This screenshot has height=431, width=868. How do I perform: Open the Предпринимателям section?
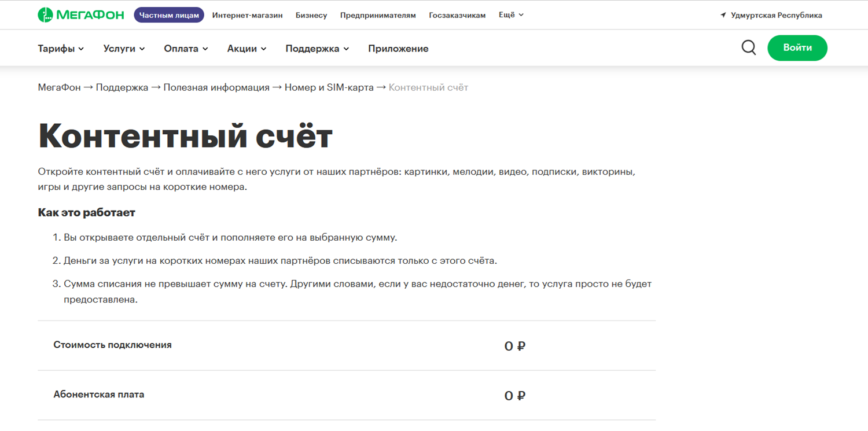[x=378, y=15]
